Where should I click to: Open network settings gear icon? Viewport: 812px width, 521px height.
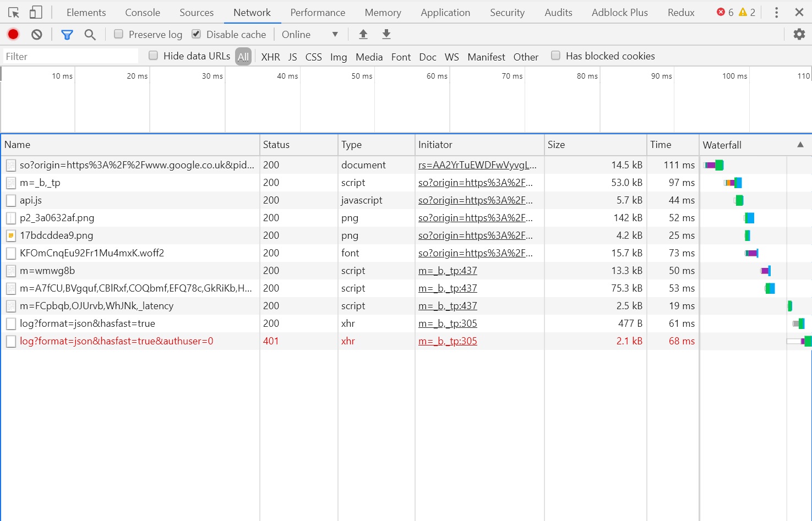799,35
